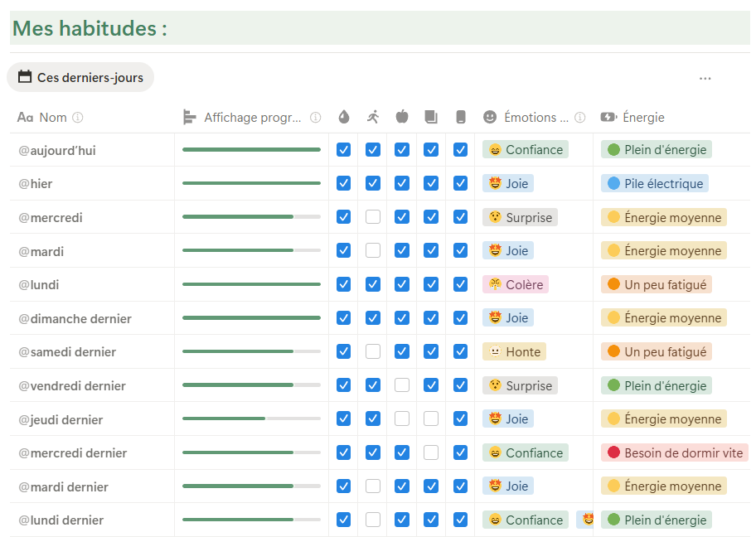Image resolution: width=756 pixels, height=537 pixels.
Task: Open the @mercredi dernier page
Action: click(x=72, y=453)
